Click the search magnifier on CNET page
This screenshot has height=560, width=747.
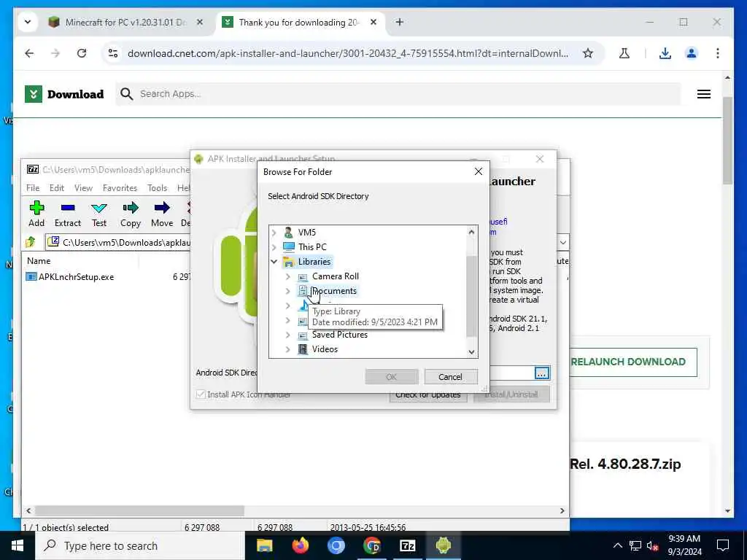[126, 94]
